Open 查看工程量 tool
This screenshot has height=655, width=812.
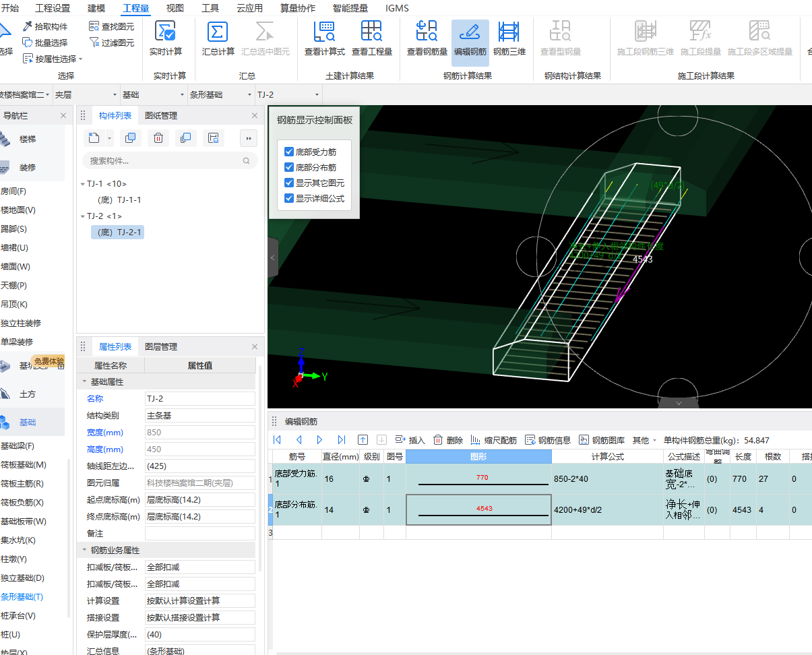(x=371, y=38)
